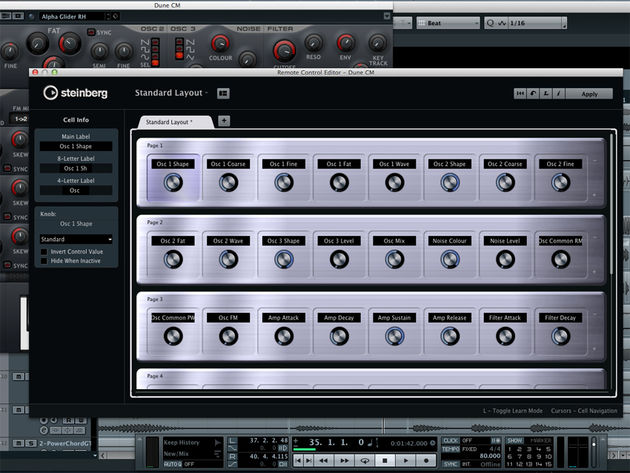The width and height of the screenshot is (630, 473).
Task: Click the Cutoff knob in Dune CM filter
Action: pyautogui.click(x=284, y=51)
